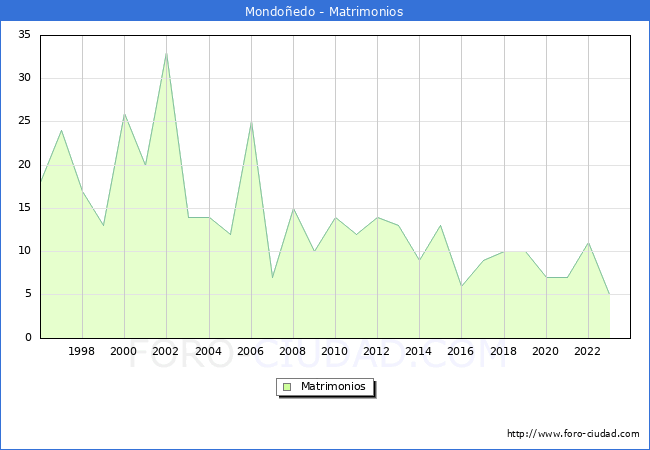
Task: Click the 2006 x-axis label
Action: (250, 351)
